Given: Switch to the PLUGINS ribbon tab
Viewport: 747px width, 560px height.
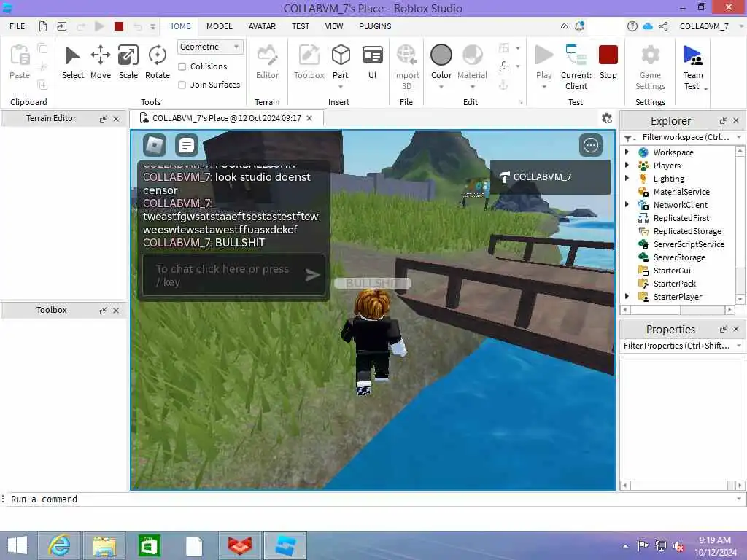Looking at the screenshot, I should coord(375,26).
